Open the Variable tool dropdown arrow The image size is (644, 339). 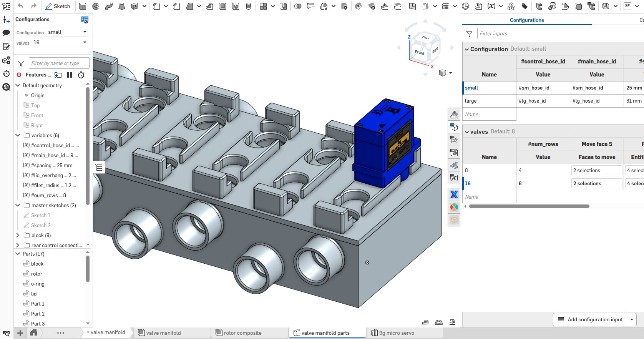pyautogui.click(x=501, y=6)
